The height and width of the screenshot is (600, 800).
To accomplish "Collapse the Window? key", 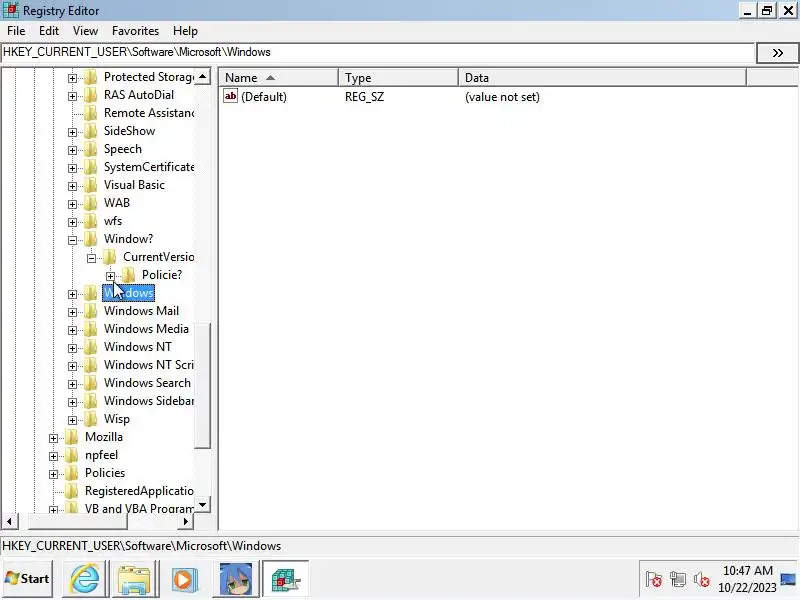I will [72, 240].
